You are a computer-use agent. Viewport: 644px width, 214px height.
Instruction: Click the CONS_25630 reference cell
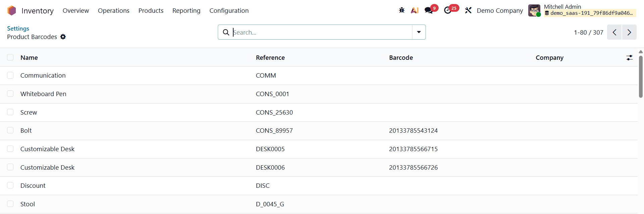coord(275,112)
